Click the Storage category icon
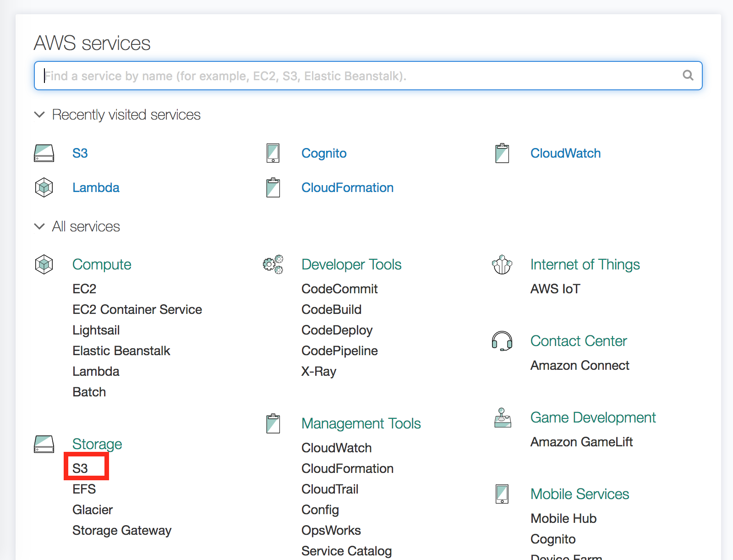Screen dimensions: 733x560 [x=44, y=444]
